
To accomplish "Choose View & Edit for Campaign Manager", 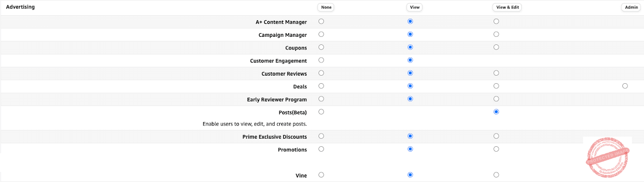I will click(x=496, y=34).
